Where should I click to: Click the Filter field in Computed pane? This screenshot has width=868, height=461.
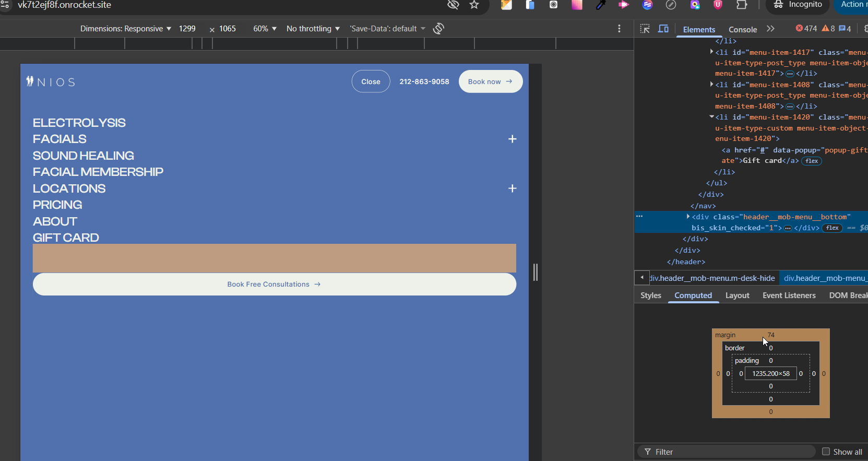727,452
